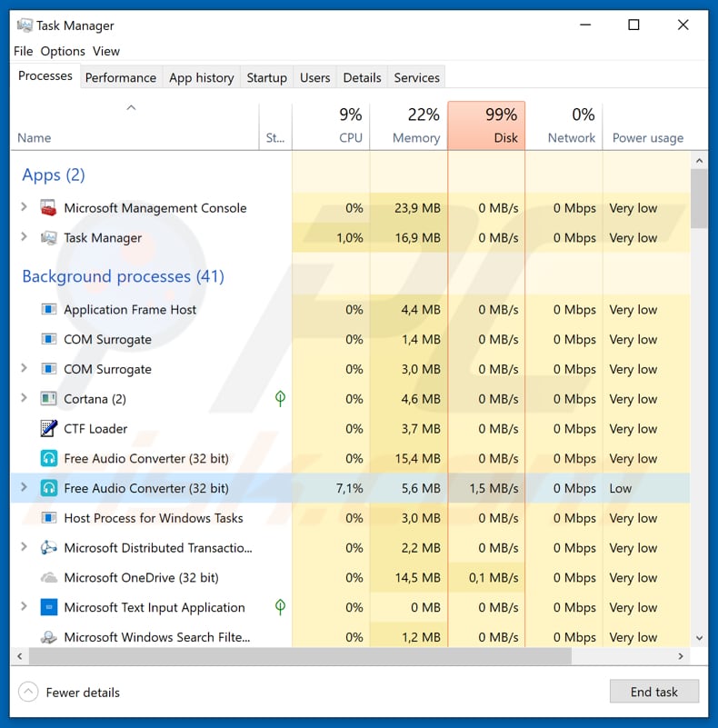
Task: Click headphone icon of highlighted Free Audio Converter
Action: (x=49, y=488)
